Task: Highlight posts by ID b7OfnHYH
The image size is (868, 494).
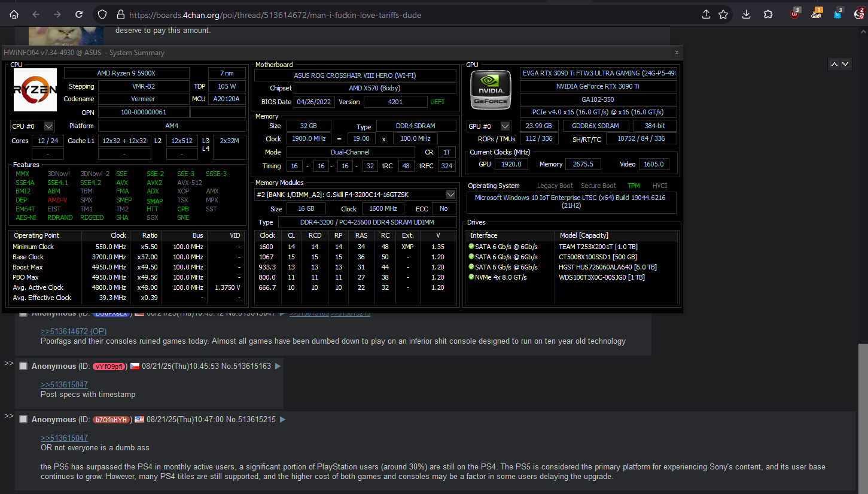Action: 112,419
